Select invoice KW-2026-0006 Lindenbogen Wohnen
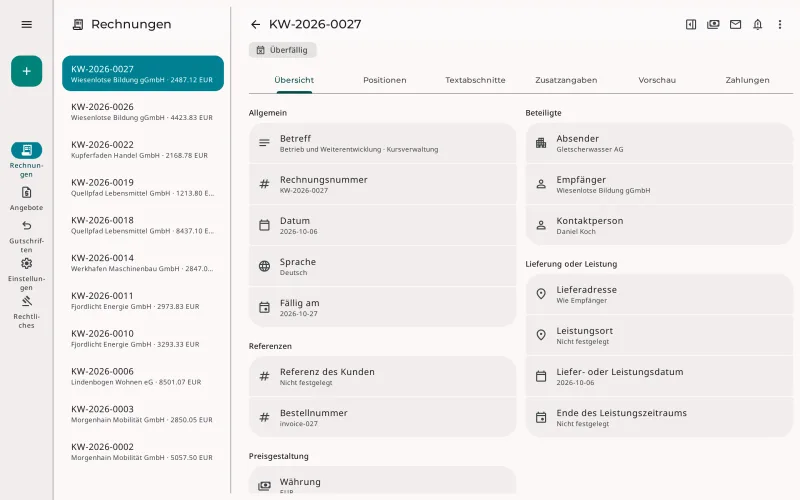This screenshot has height=500, width=800. pos(143,376)
